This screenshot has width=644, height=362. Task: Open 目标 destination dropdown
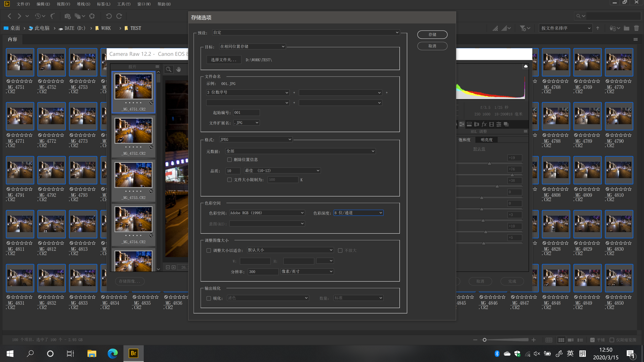[252, 46]
